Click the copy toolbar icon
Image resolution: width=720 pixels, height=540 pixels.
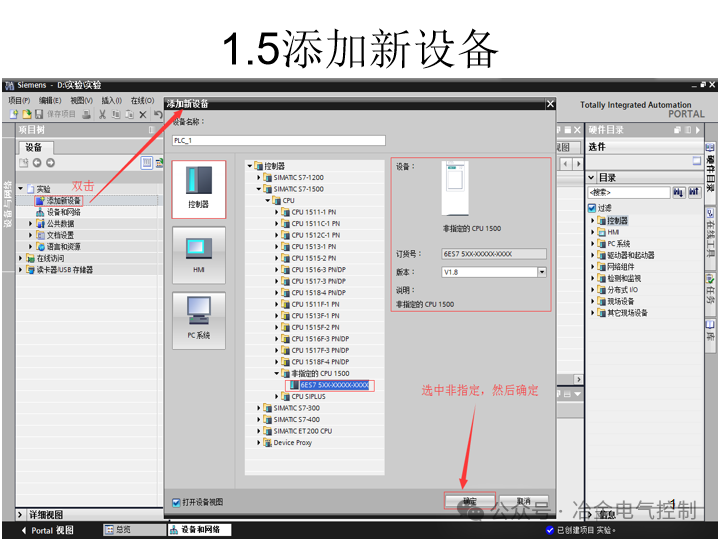point(116,114)
